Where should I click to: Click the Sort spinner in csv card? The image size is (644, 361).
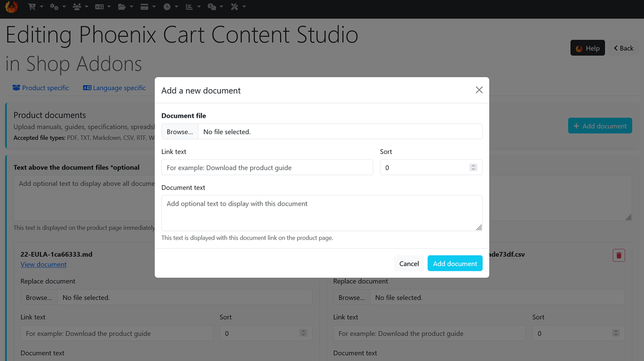(616, 333)
